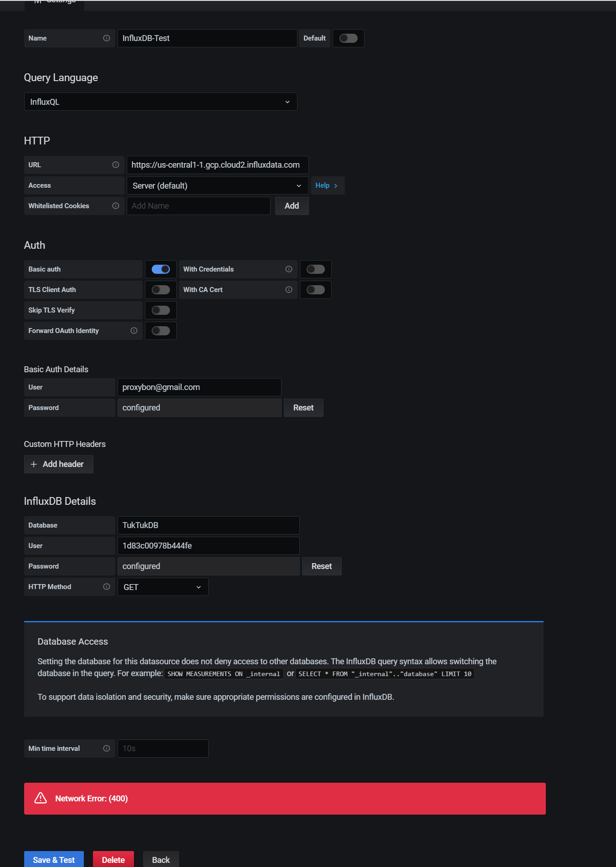Reset the InfluxDB Details password
The height and width of the screenshot is (867, 616).
322,566
